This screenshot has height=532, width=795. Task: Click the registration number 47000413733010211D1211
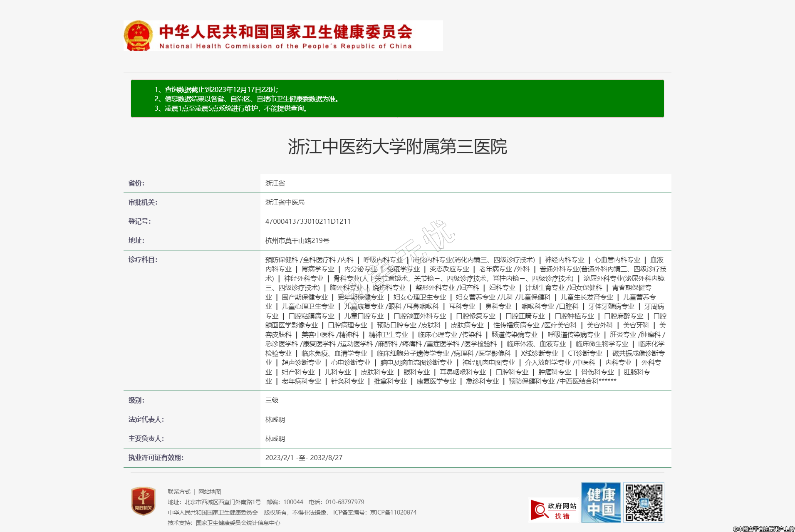[308, 221]
